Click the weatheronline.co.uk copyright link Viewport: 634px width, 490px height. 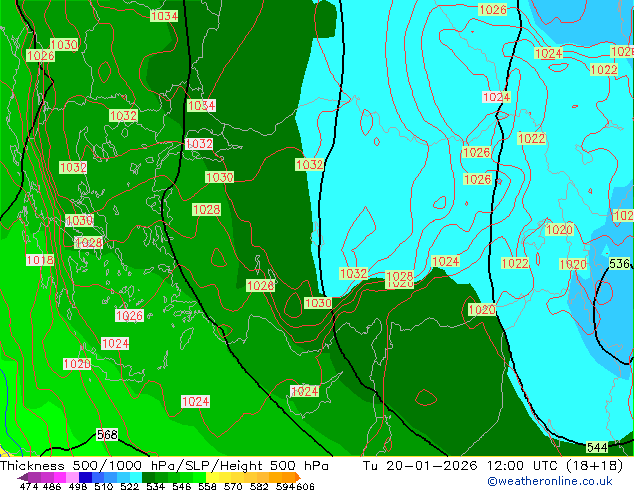(x=549, y=481)
